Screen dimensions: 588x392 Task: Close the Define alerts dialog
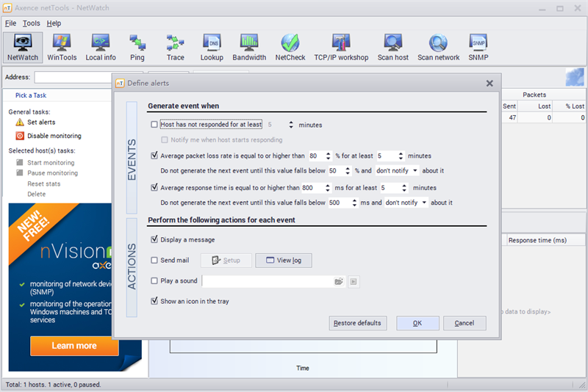(490, 83)
